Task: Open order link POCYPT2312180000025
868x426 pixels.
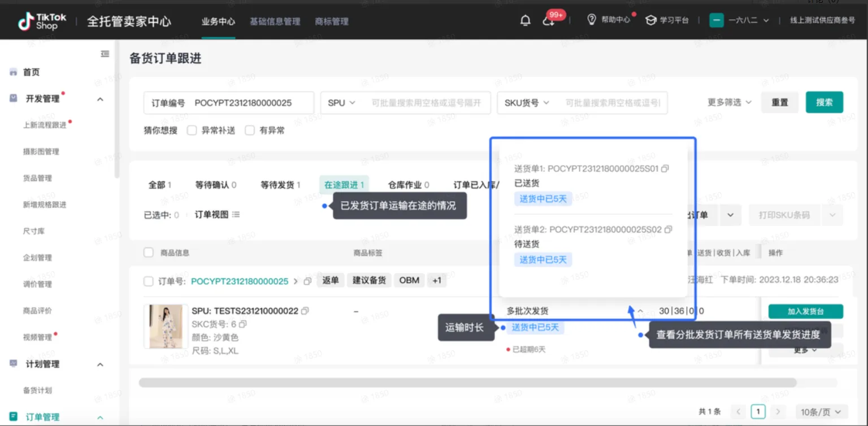Action: (x=240, y=281)
